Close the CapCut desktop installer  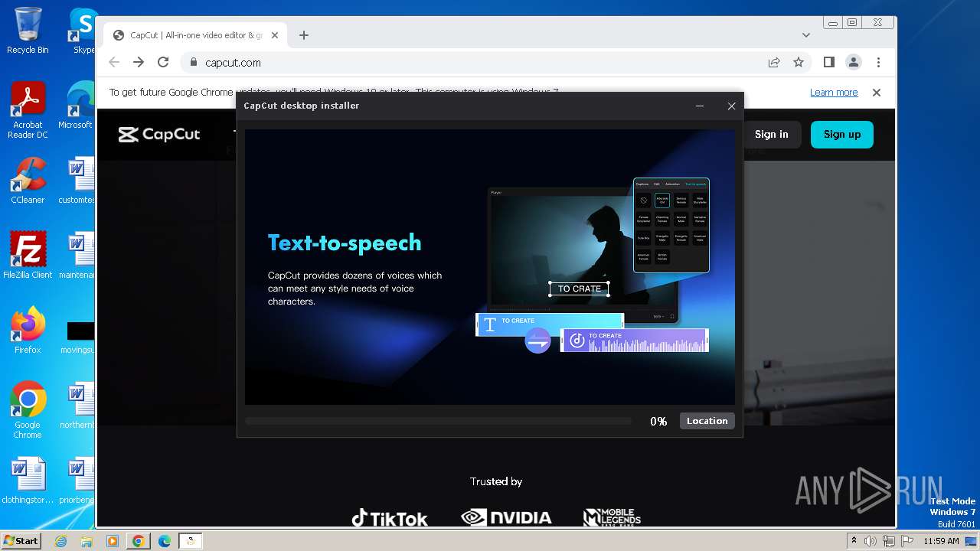tap(731, 106)
